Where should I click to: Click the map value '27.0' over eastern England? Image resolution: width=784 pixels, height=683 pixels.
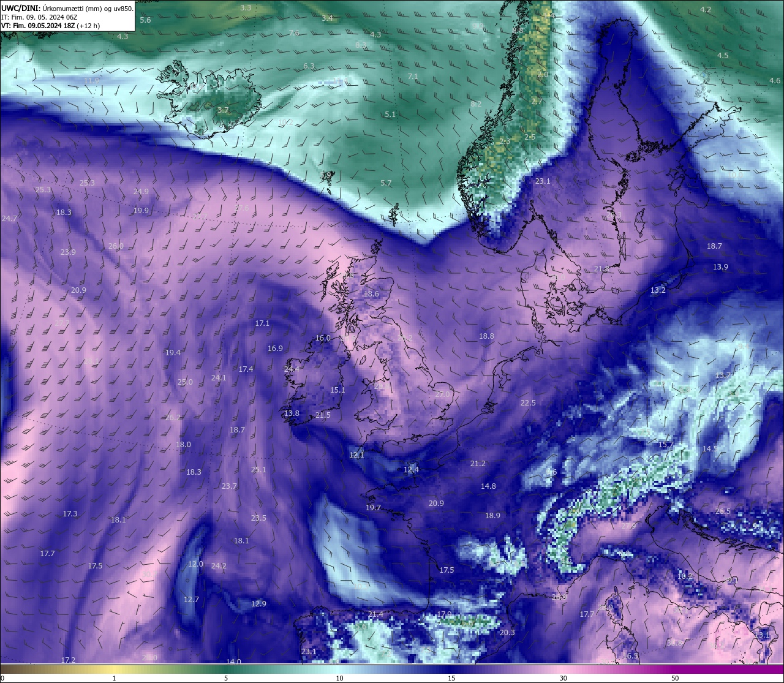click(x=442, y=394)
